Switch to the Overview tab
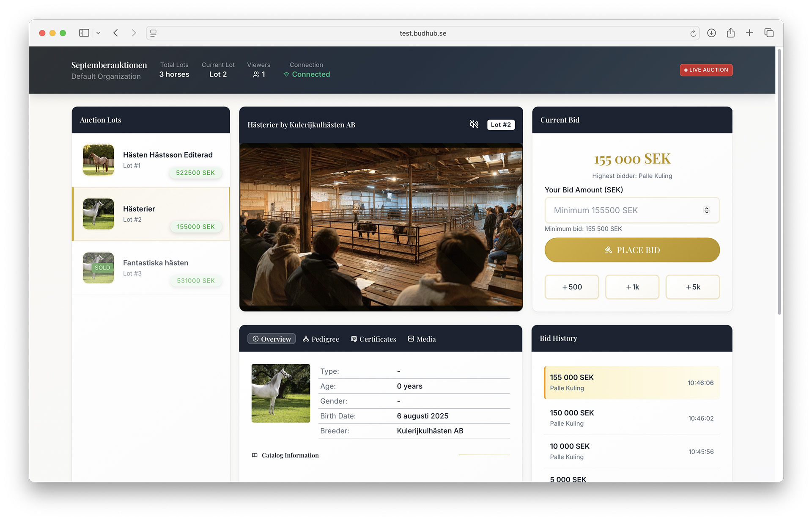Screen dimensions: 812x520 point(272,339)
